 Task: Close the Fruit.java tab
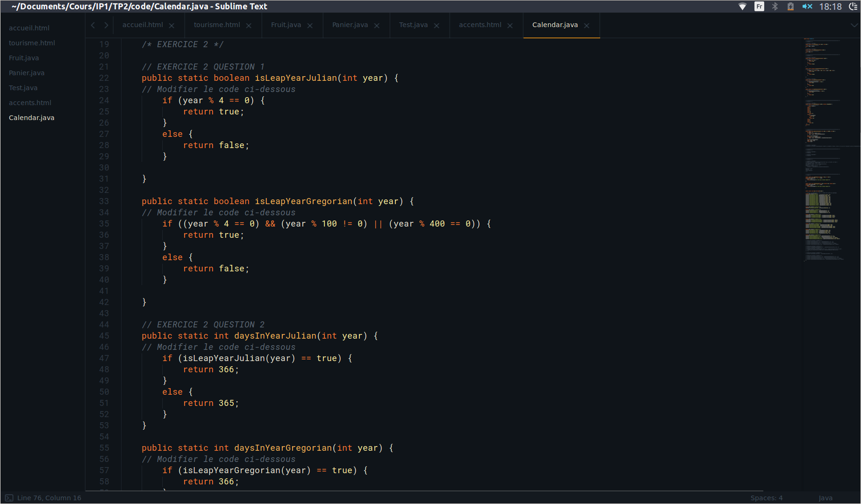(310, 26)
